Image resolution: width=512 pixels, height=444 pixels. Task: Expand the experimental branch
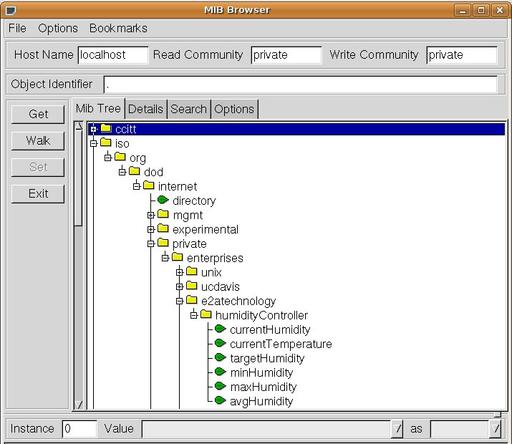[151, 229]
